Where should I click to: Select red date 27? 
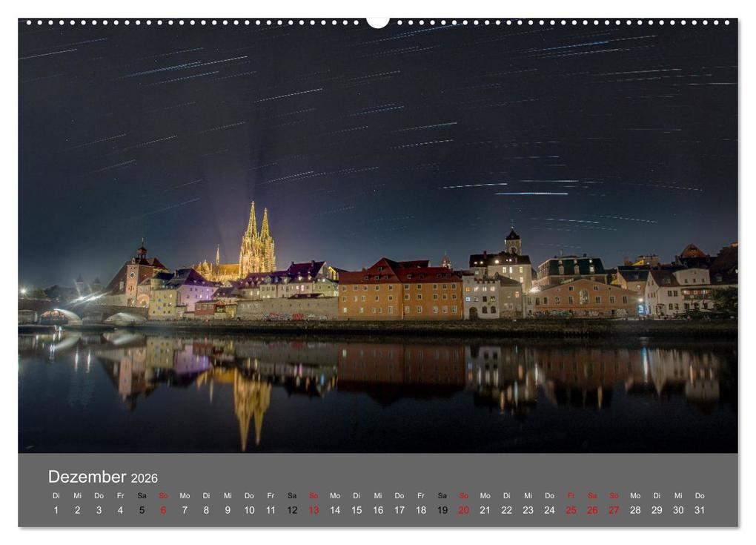(614, 510)
